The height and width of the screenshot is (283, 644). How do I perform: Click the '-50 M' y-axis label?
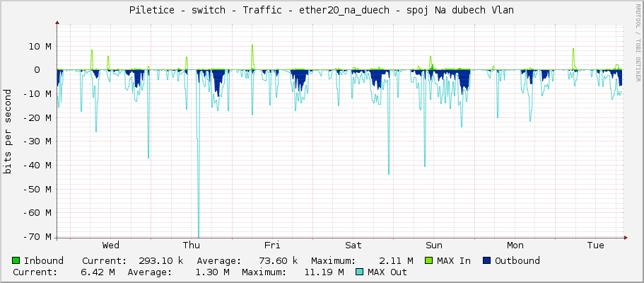(x=37, y=189)
